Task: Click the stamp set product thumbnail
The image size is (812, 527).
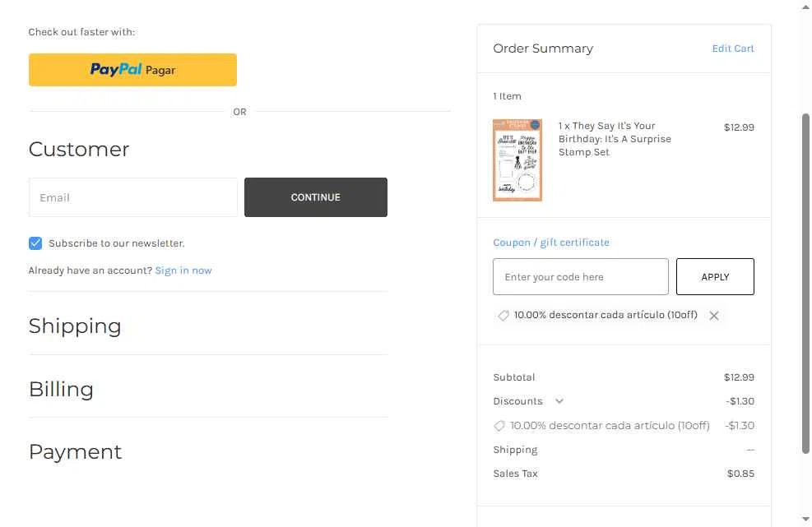Action: coord(517,160)
